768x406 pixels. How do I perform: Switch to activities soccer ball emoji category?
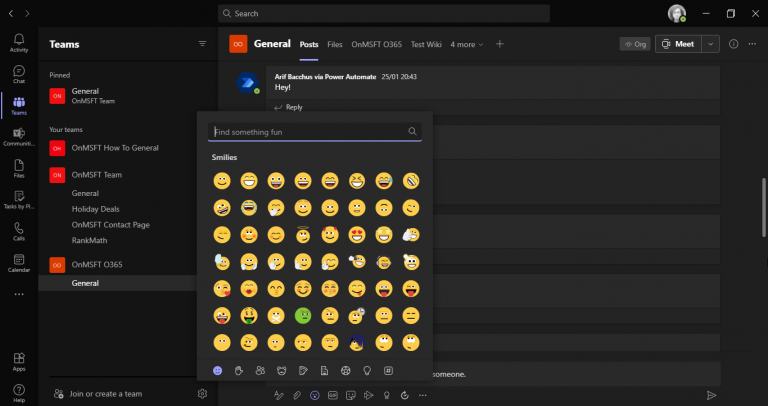pos(346,371)
